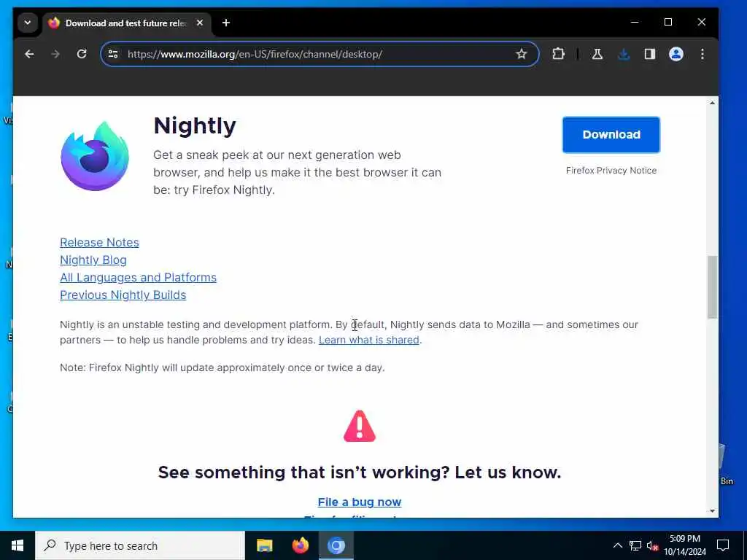The height and width of the screenshot is (560, 747).
Task: Minimize the browser window
Action: click(635, 23)
